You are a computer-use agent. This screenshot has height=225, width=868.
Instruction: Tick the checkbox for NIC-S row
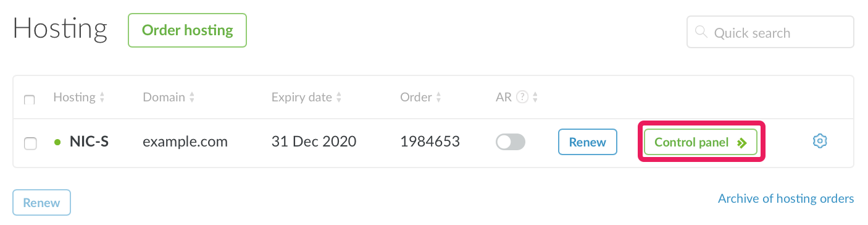30,143
